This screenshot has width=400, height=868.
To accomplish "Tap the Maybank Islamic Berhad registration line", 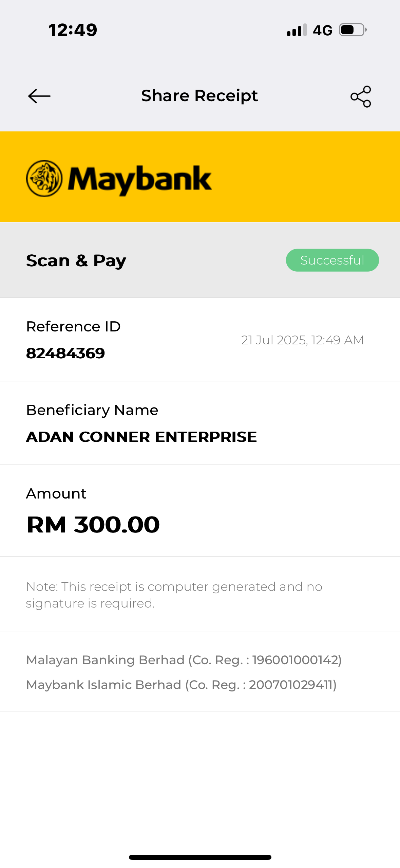I will (181, 685).
